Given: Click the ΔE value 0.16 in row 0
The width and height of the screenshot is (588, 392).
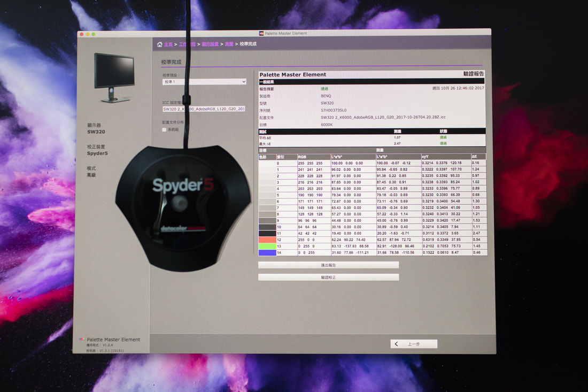Looking at the screenshot, I should [x=476, y=163].
